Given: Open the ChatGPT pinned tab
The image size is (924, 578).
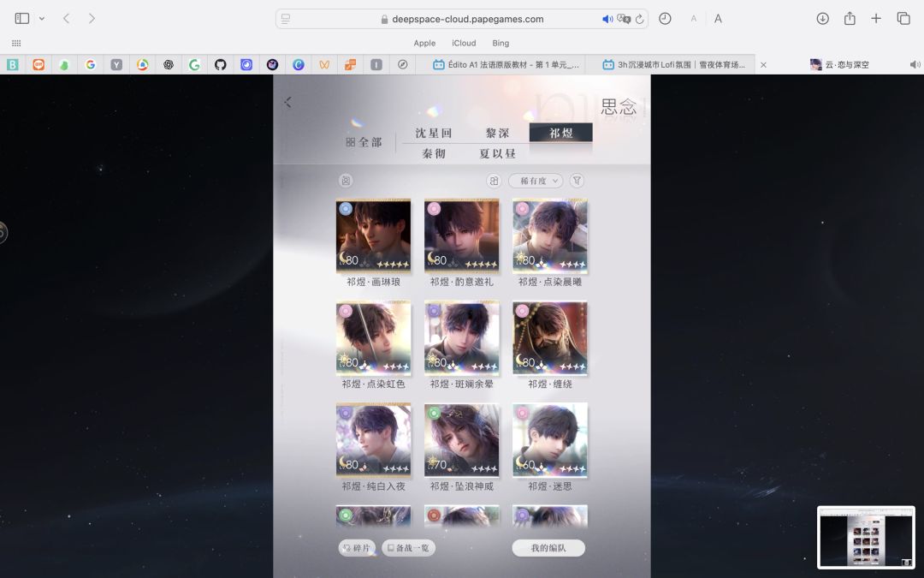Looking at the screenshot, I should (169, 65).
